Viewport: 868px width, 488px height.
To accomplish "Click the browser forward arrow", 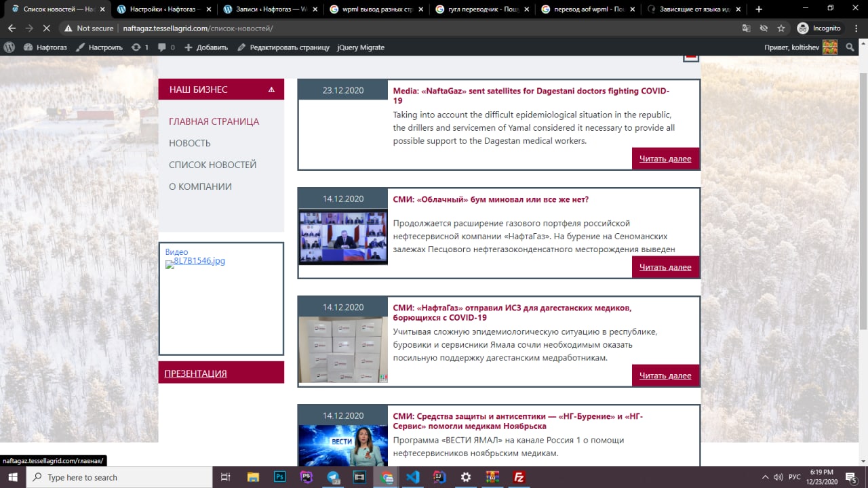I will (x=28, y=28).
